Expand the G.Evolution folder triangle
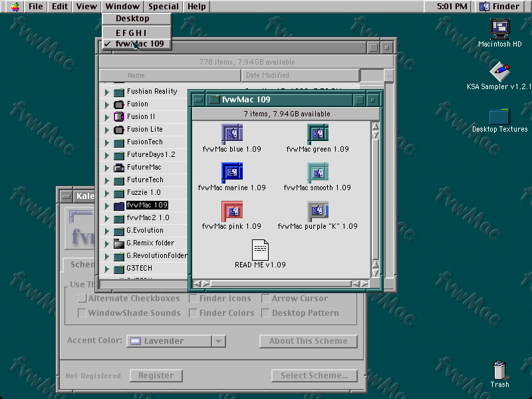Image resolution: width=532 pixels, height=399 pixels. coord(106,231)
